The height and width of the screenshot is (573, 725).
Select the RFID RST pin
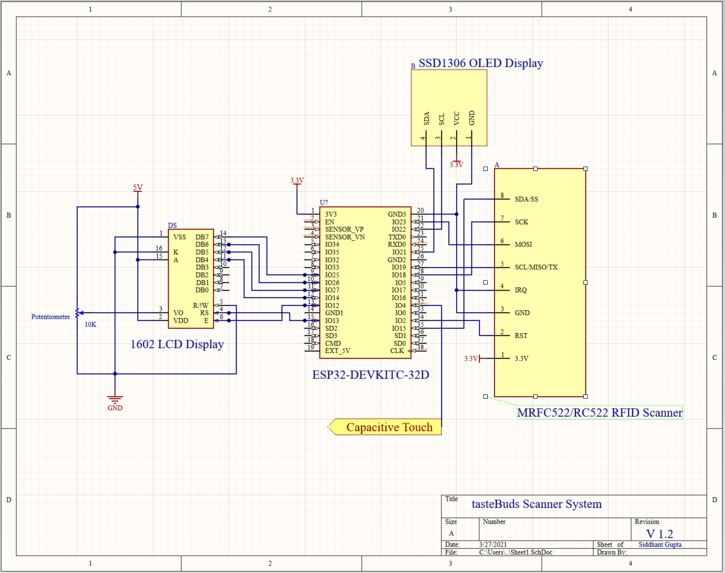pyautogui.click(x=521, y=336)
